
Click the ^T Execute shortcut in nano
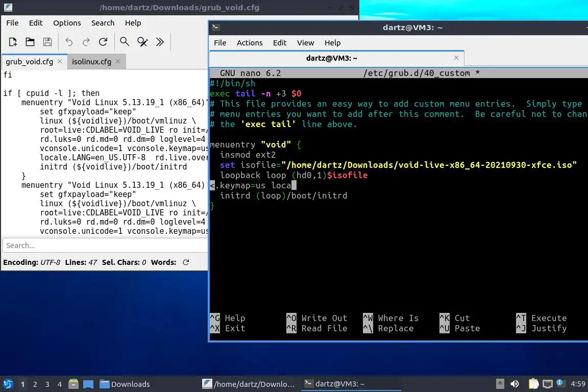coord(542,318)
